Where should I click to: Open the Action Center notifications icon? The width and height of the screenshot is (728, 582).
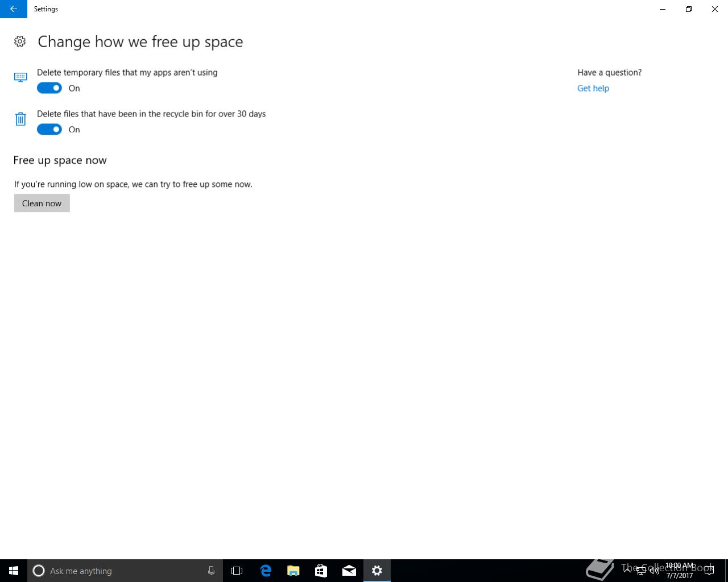coord(709,571)
